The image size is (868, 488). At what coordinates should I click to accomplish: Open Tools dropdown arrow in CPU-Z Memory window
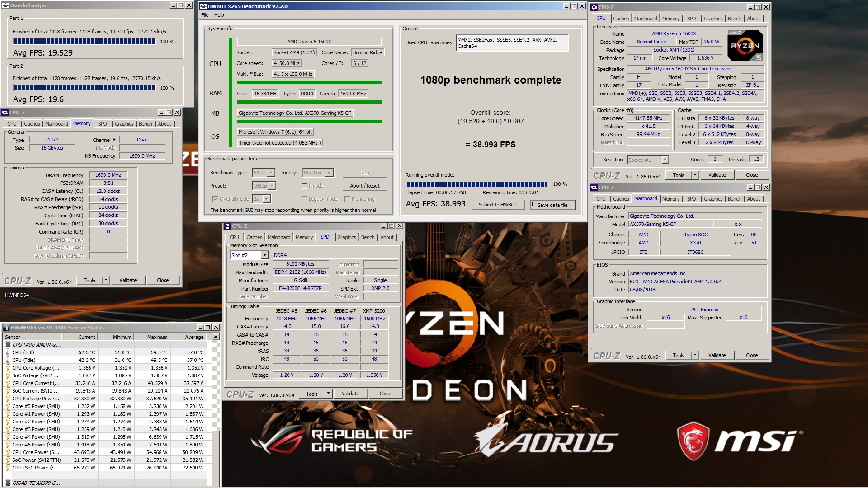point(106,280)
